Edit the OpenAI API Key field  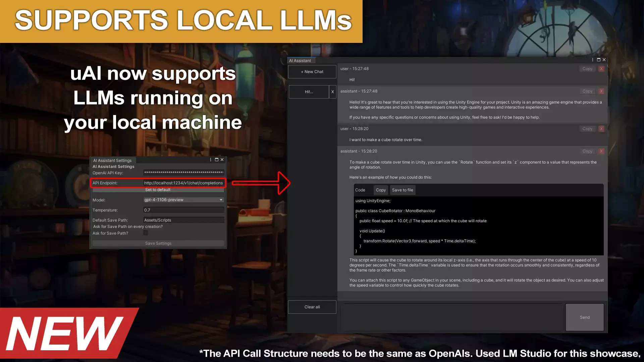184,173
